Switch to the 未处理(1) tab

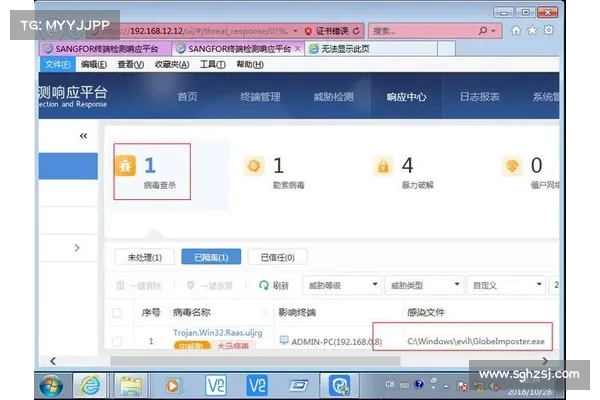point(145,257)
